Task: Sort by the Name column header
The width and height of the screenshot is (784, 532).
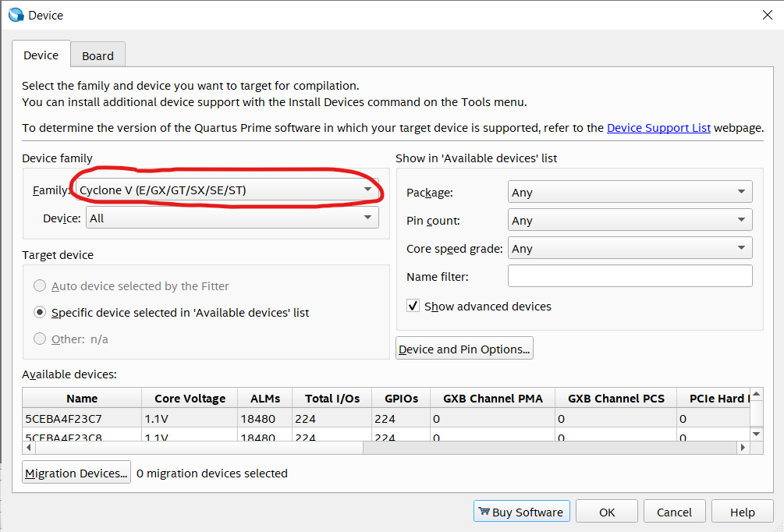Action: (x=82, y=398)
